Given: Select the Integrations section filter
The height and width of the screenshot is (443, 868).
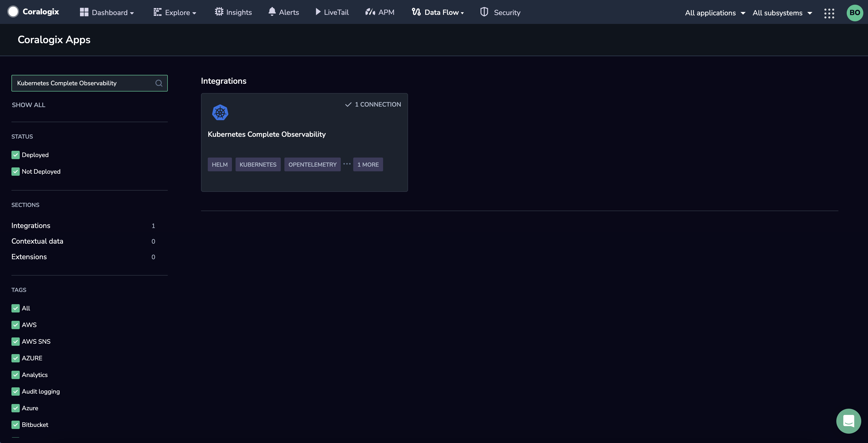Looking at the screenshot, I should 31,226.
